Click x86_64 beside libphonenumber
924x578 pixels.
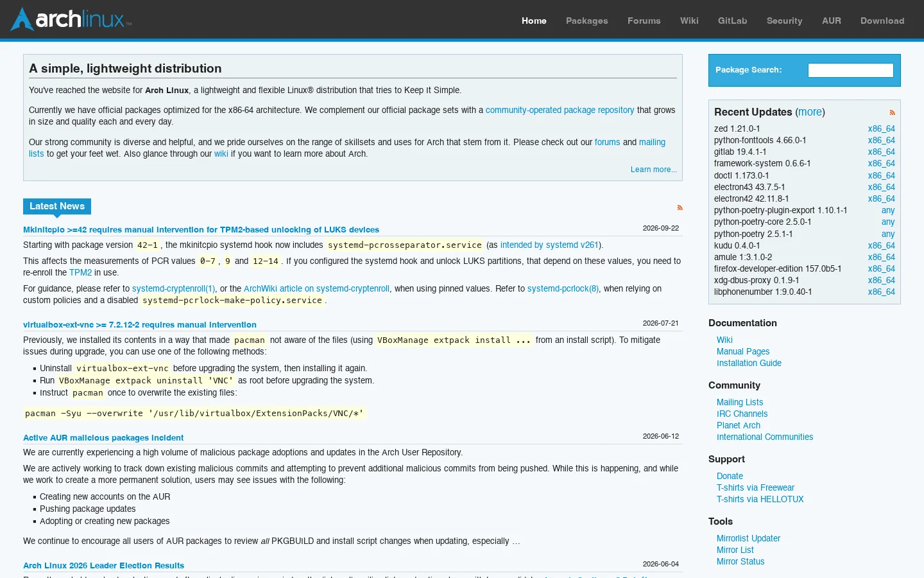click(881, 292)
